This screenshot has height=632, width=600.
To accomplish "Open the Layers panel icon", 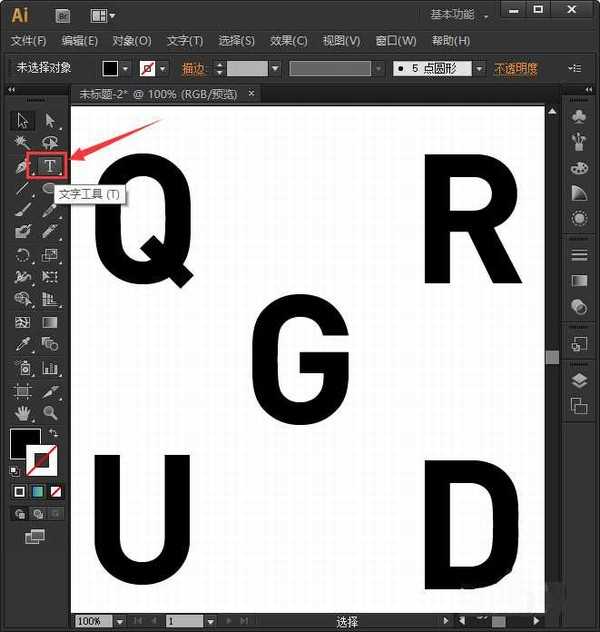I will 578,381.
